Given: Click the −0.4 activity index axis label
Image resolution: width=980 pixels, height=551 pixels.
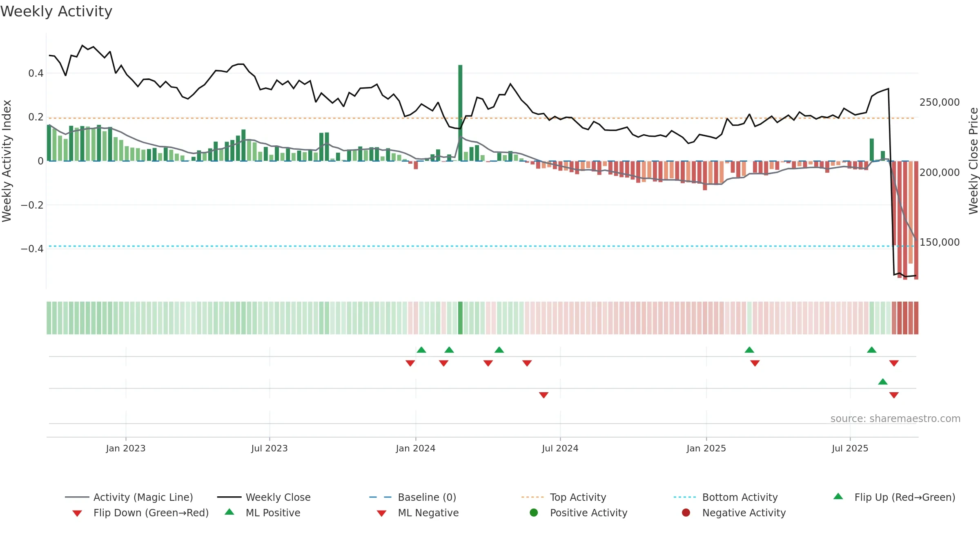Looking at the screenshot, I should tap(32, 249).
